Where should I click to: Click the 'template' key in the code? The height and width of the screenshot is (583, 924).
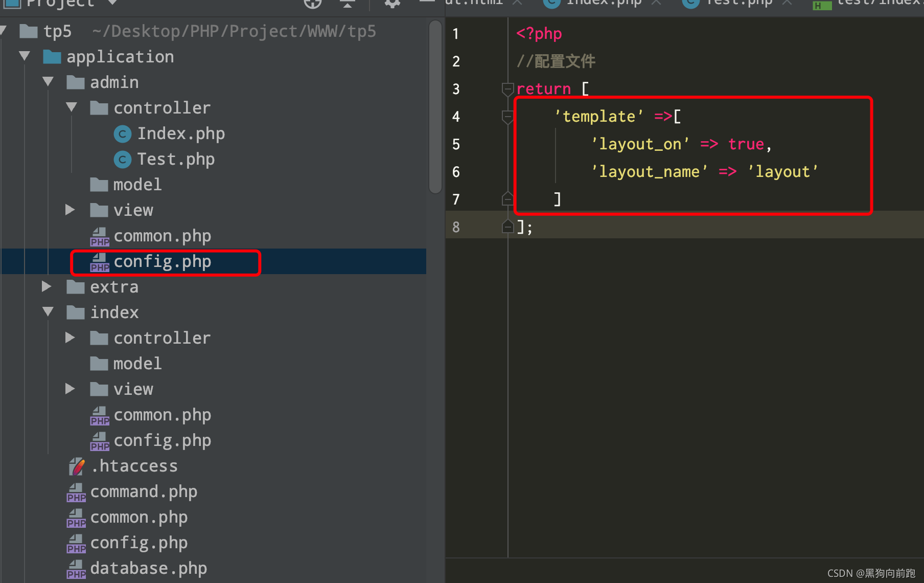598,117
